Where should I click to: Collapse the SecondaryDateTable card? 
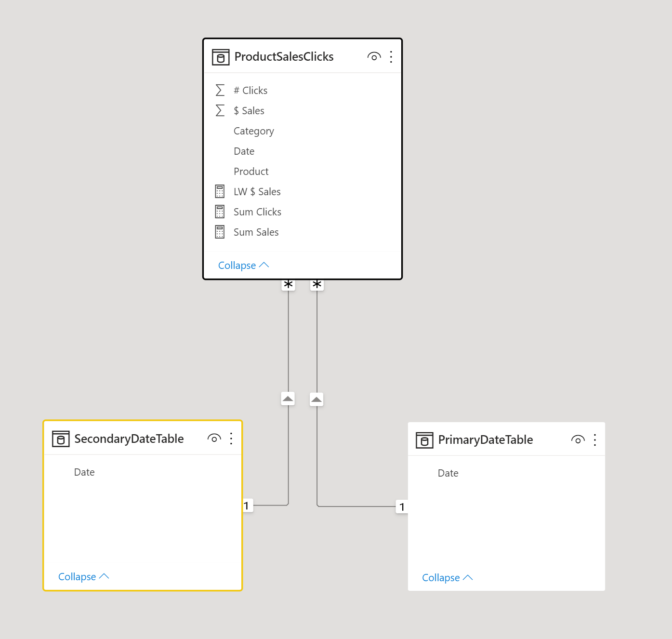click(x=83, y=577)
